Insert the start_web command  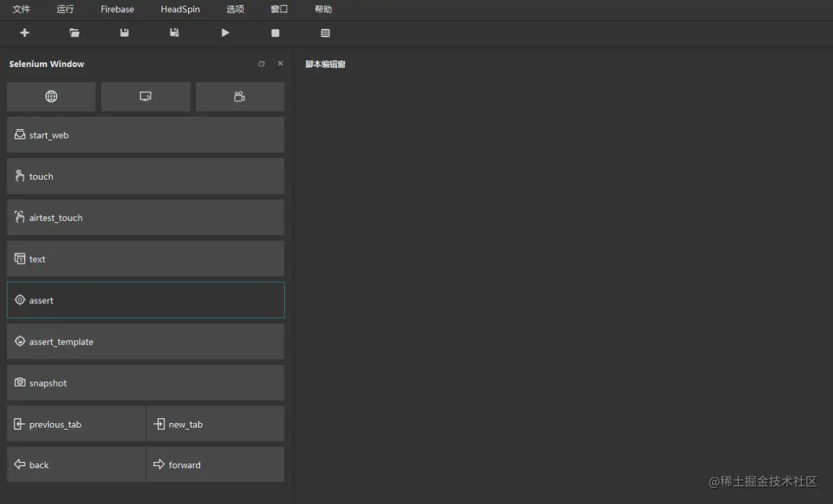(145, 134)
